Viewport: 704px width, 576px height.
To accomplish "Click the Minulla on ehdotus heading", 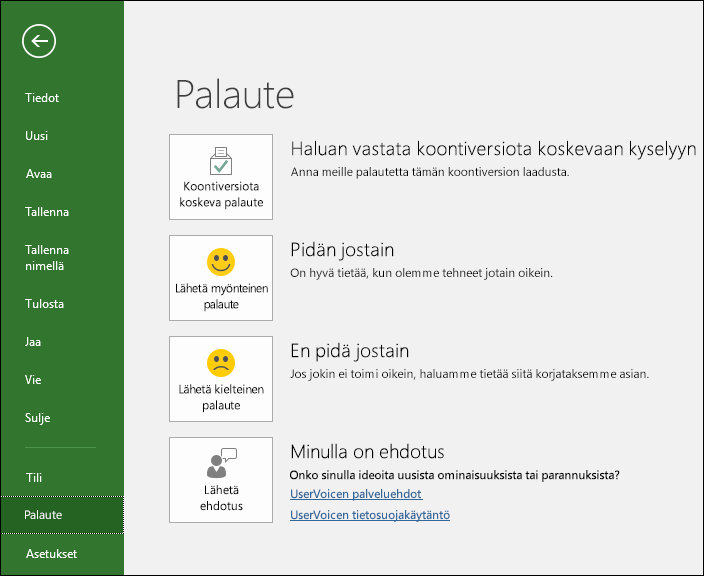I will [367, 452].
